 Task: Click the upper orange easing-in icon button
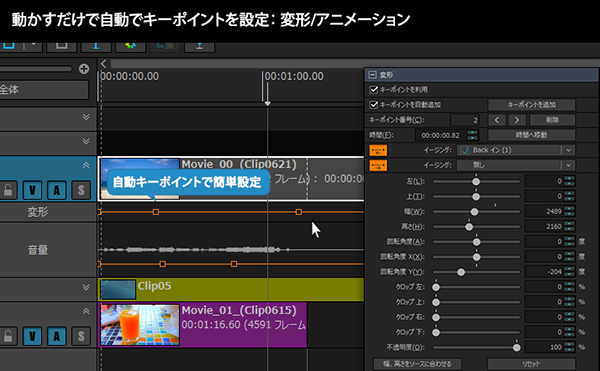click(378, 150)
